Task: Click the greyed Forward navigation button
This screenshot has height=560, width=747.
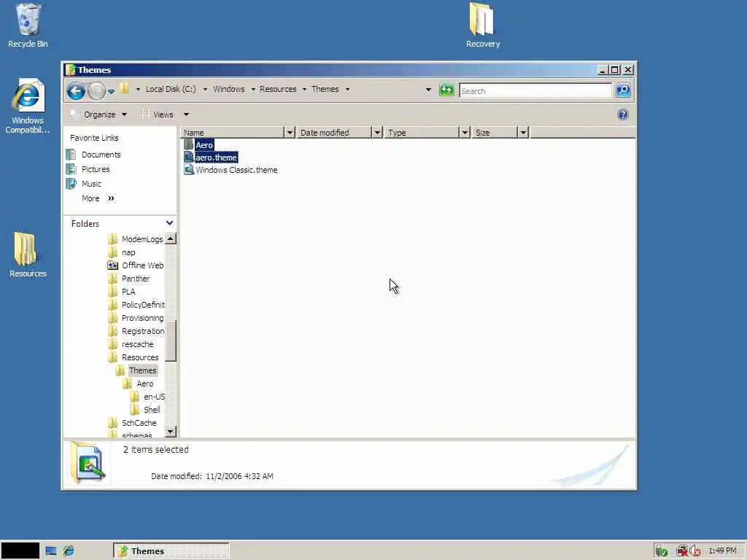Action: point(97,91)
